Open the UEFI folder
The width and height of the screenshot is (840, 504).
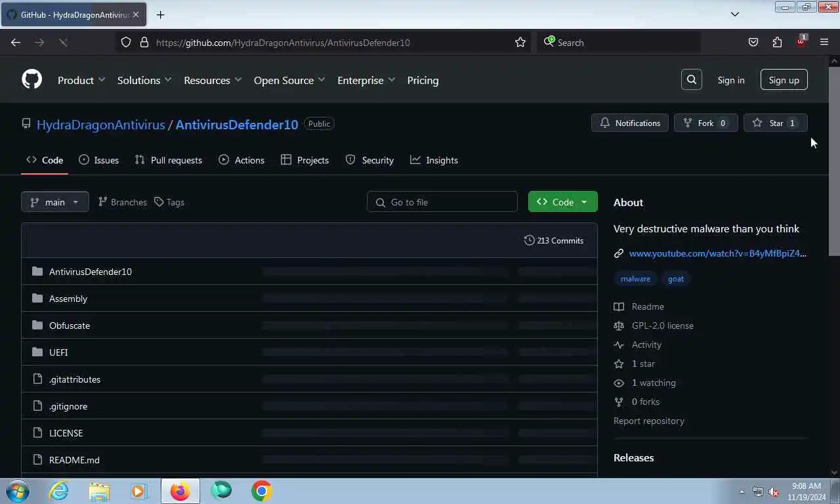pos(58,352)
